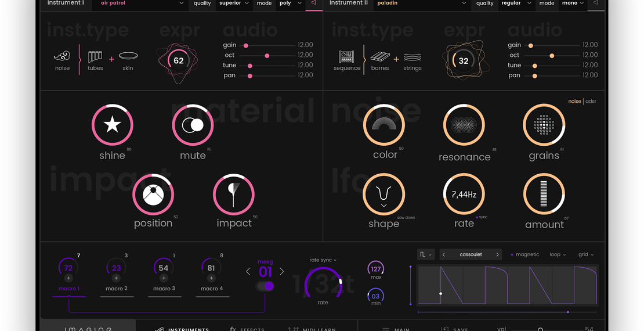Select the noise exciter icon in instrument I

pyautogui.click(x=62, y=56)
